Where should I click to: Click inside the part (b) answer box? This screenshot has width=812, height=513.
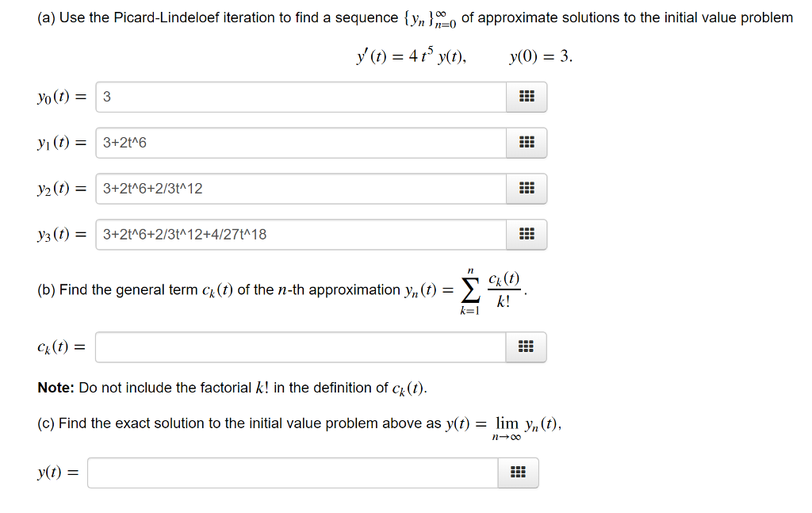[x=301, y=347]
